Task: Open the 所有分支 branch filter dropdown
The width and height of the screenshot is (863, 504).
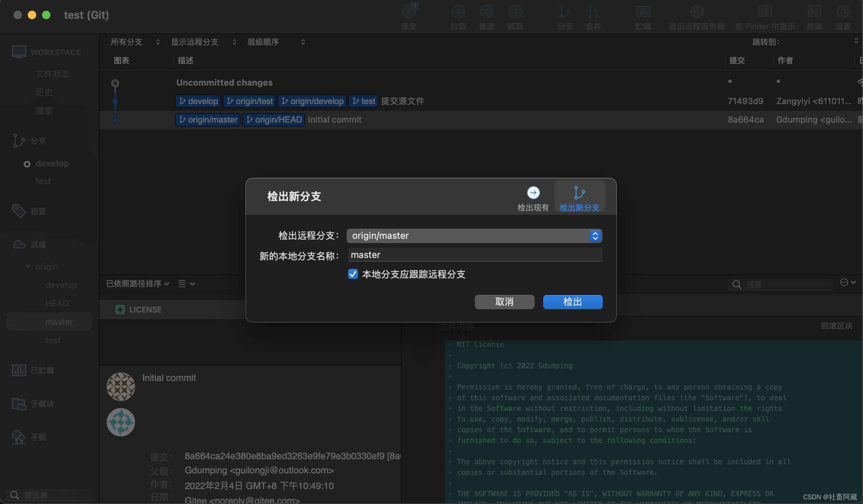Action: 135,42
